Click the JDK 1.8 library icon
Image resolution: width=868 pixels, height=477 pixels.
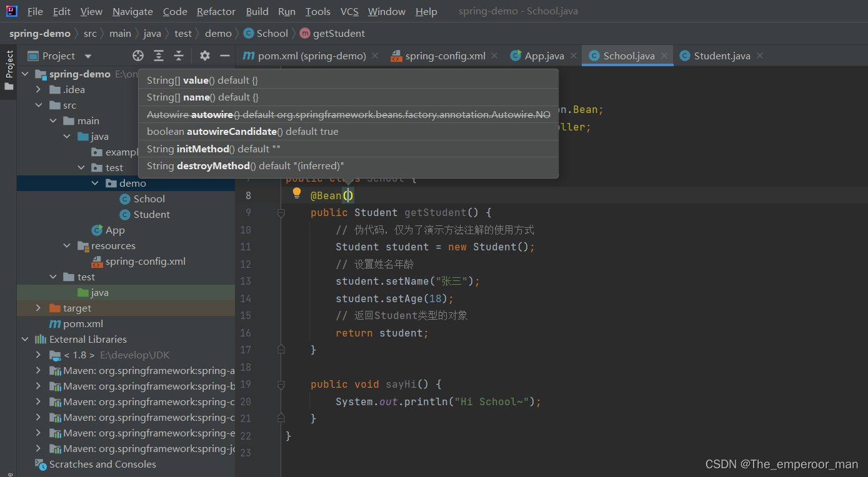tap(55, 355)
